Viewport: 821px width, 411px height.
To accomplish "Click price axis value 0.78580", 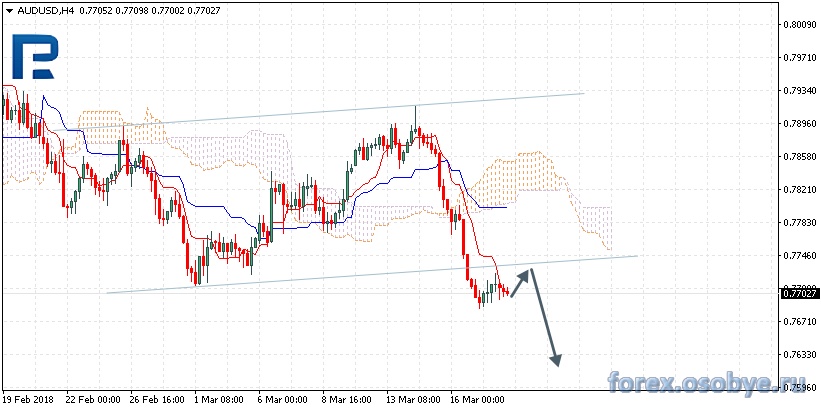I will (799, 157).
